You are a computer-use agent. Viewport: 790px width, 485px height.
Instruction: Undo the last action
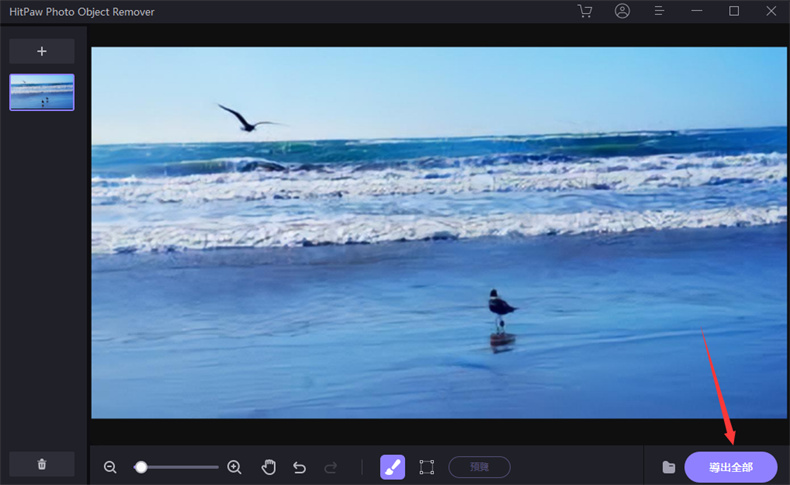coord(299,467)
